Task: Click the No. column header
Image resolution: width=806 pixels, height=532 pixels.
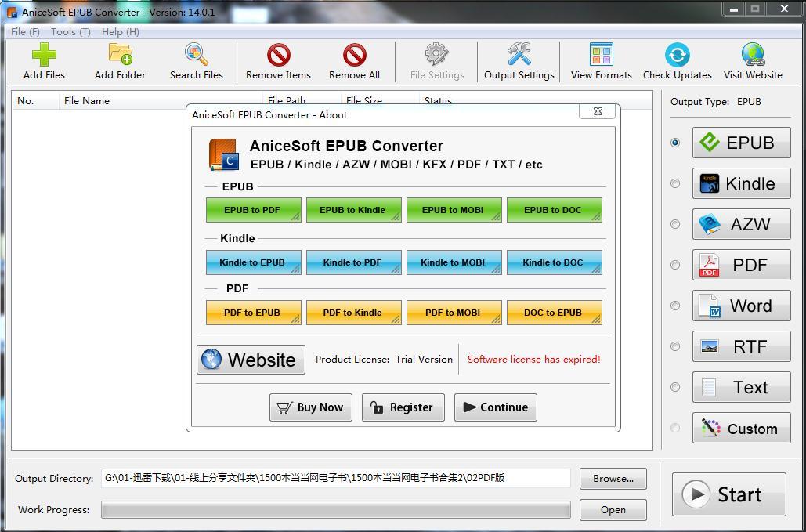Action: (x=35, y=101)
